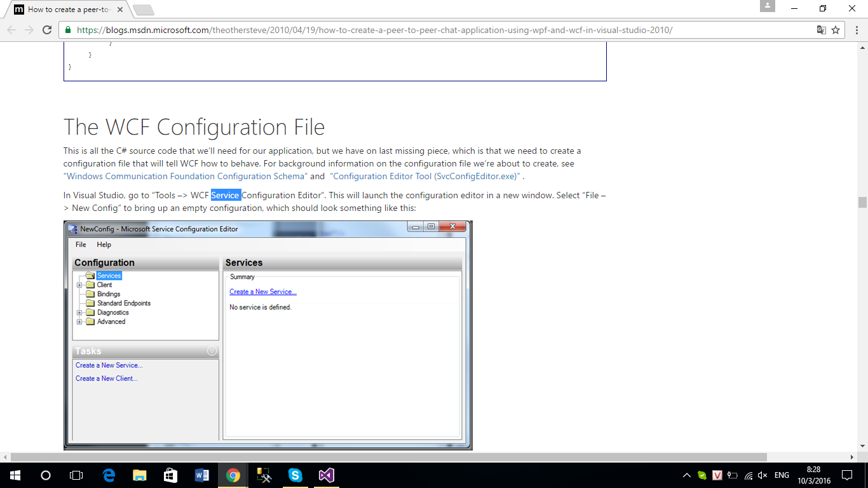Open Word from the taskbar
This screenshot has height=488, width=868.
[x=201, y=475]
